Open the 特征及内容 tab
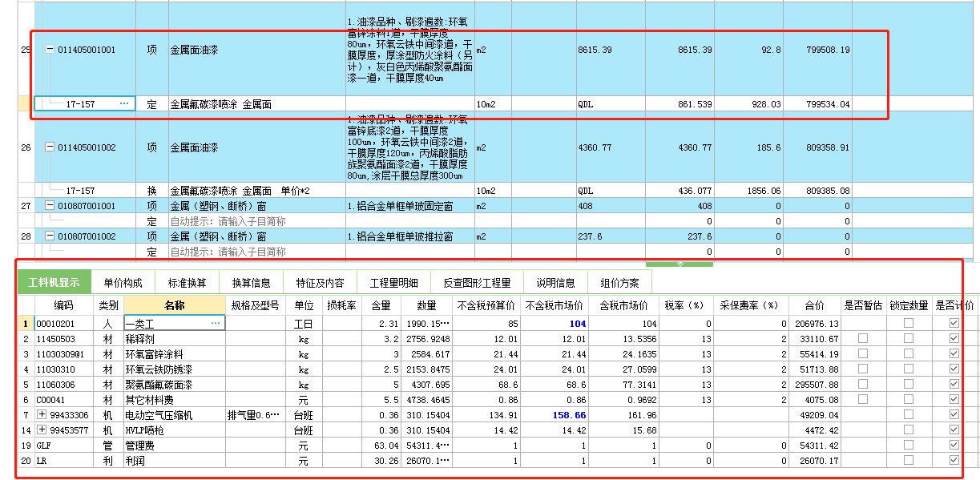980x480 pixels. pyautogui.click(x=320, y=283)
